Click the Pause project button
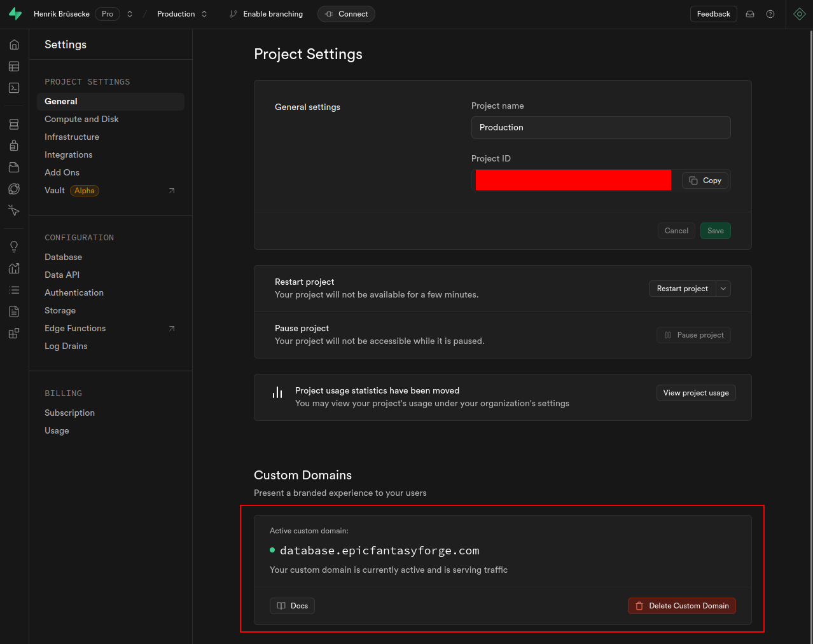The width and height of the screenshot is (813, 644). point(693,335)
